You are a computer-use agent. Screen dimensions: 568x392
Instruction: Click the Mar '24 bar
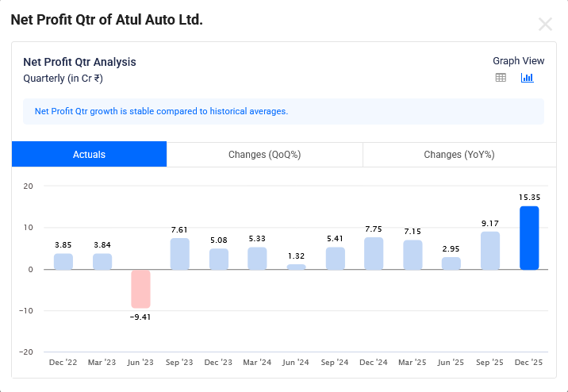257,259
